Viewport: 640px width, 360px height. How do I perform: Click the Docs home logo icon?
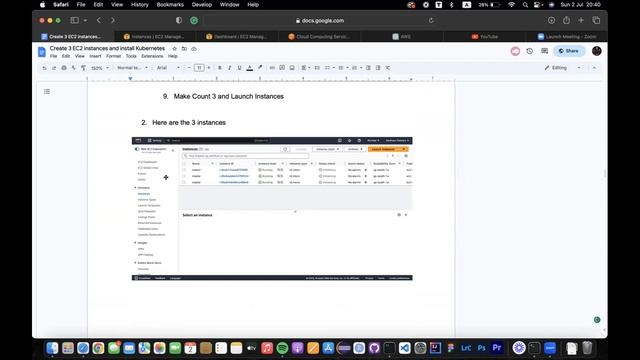42,52
